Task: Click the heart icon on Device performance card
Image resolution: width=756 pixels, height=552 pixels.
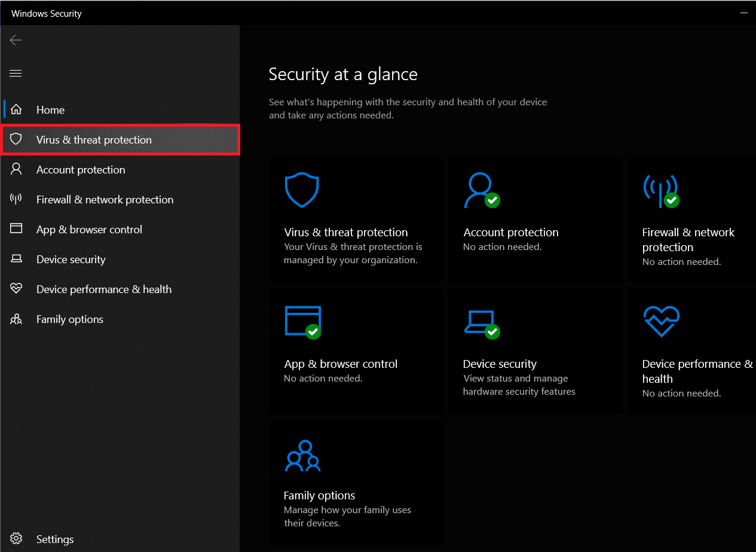Action: click(661, 321)
